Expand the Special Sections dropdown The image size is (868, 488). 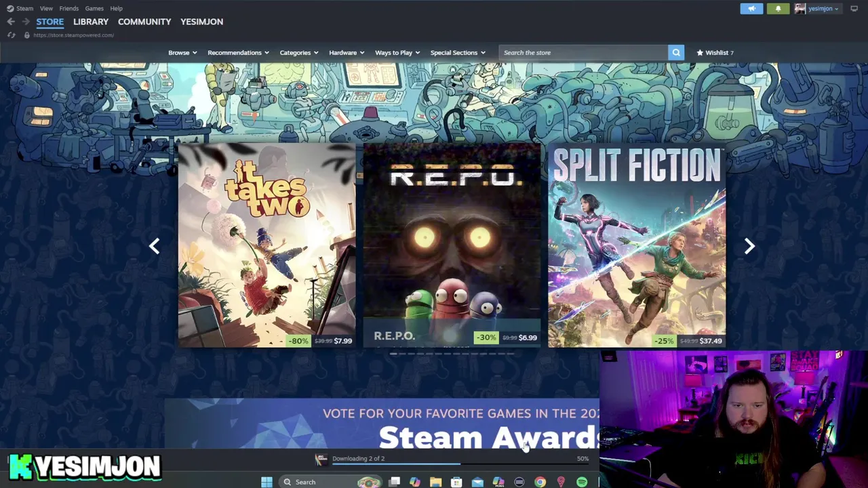(x=458, y=53)
